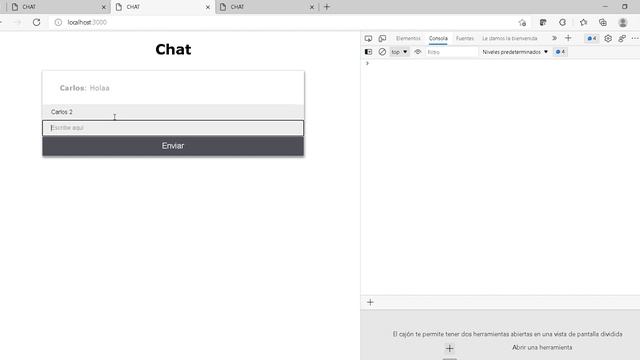Open the Consola DevTools tab

pyautogui.click(x=438, y=38)
